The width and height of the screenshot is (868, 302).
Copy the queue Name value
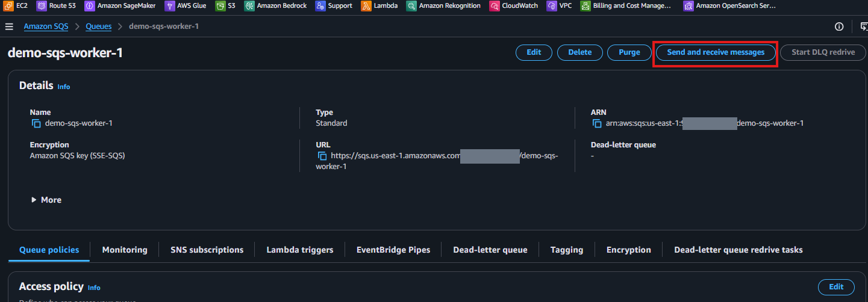pos(36,123)
